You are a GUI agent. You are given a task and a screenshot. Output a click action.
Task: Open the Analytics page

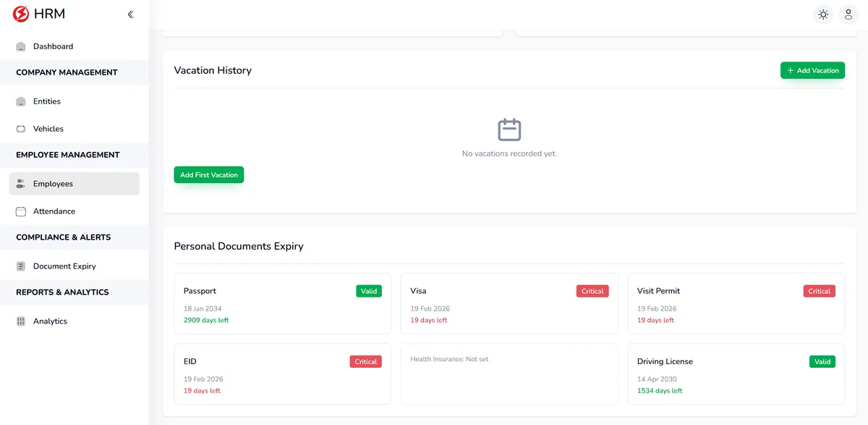point(75,321)
